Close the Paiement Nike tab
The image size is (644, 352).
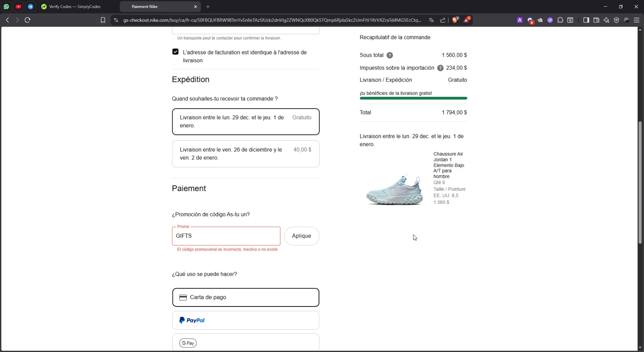(195, 6)
